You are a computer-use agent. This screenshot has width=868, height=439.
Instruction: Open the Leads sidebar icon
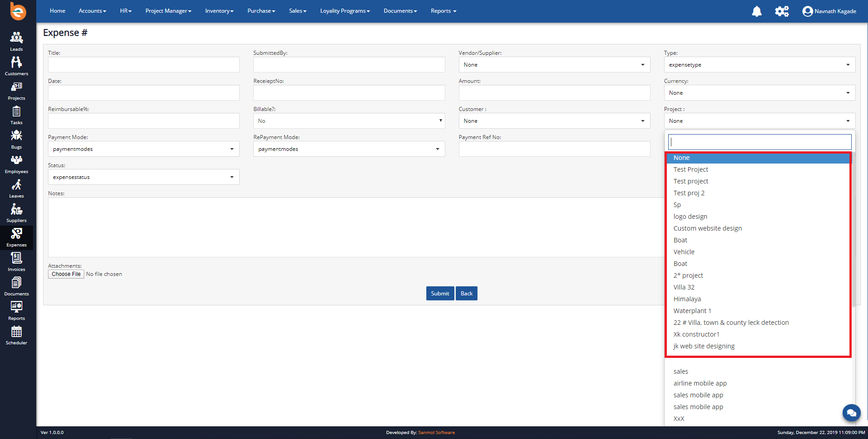pos(16,41)
